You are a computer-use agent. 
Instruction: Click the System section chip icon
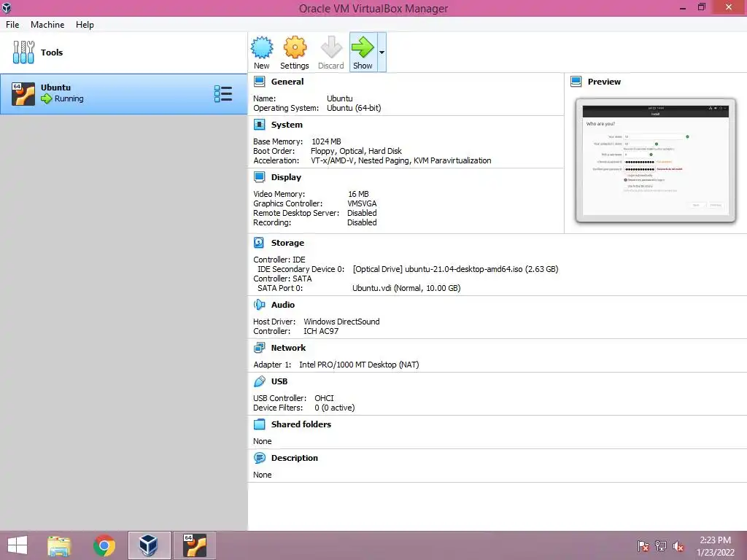click(x=259, y=125)
